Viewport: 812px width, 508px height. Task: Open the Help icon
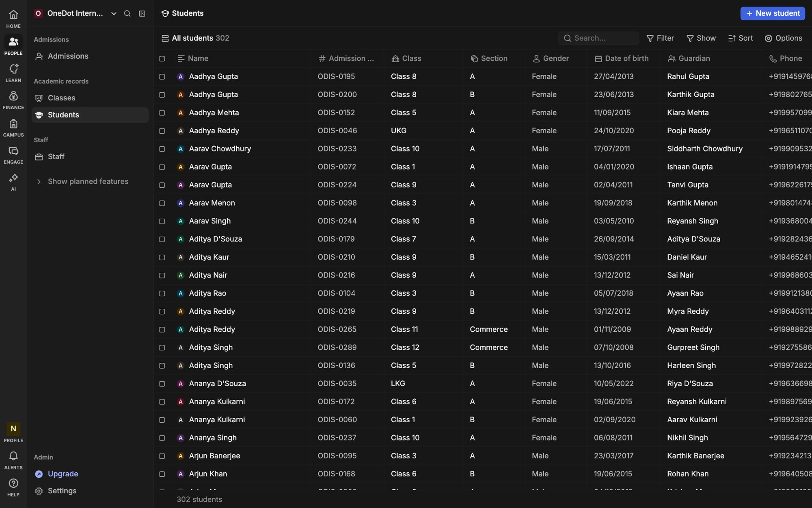(x=13, y=483)
